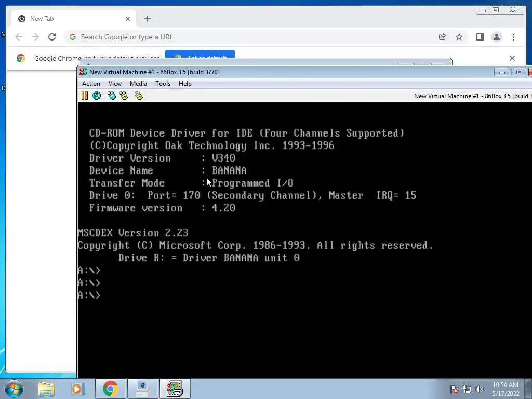Open the volume tray icon

[x=480, y=389]
